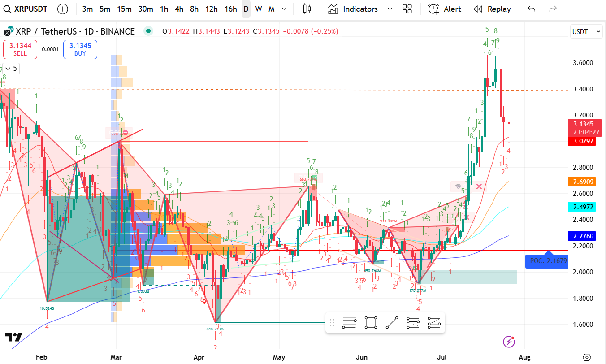Screen dimensions: 606x364
Task: Open the chart settings gear icon
Action: pos(587,357)
